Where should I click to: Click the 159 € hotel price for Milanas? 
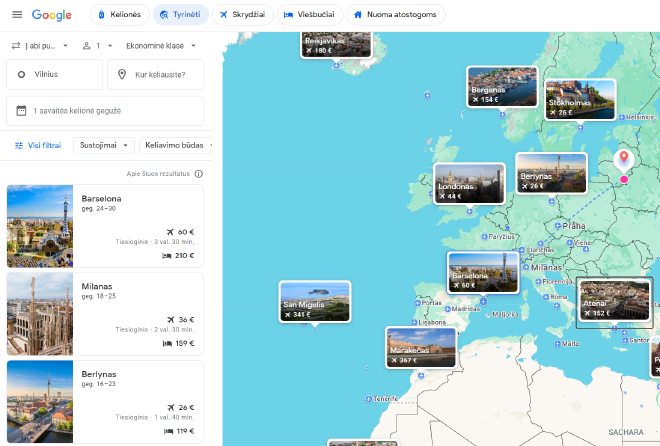[179, 343]
